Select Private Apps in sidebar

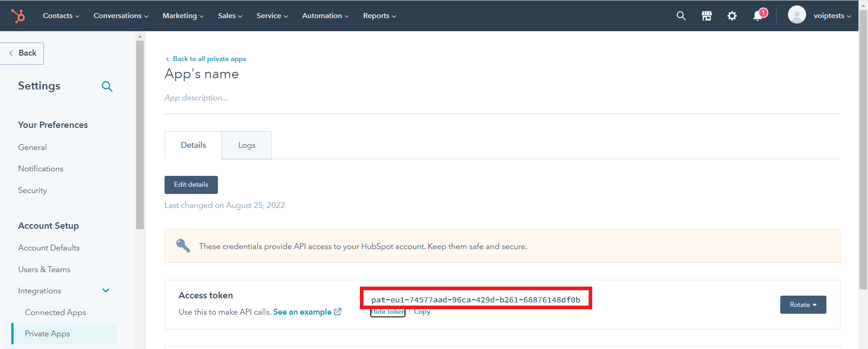tap(64, 334)
